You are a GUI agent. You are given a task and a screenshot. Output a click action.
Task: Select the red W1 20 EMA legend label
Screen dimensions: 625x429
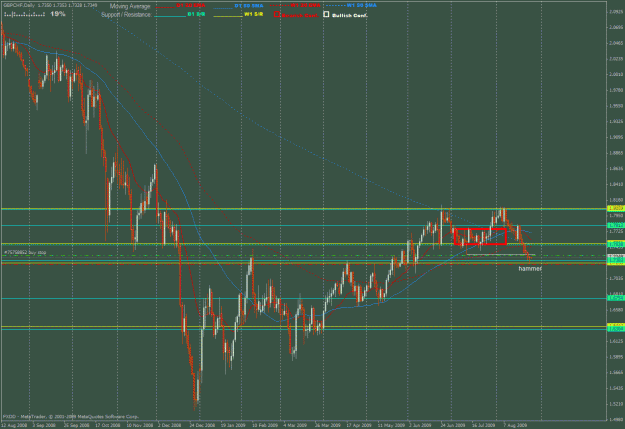(x=306, y=6)
